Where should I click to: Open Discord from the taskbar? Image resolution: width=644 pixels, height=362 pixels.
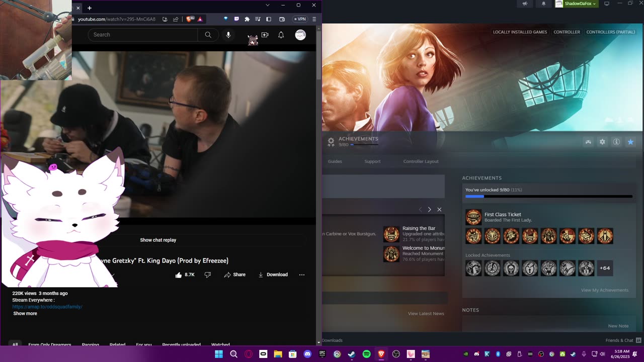pyautogui.click(x=307, y=354)
